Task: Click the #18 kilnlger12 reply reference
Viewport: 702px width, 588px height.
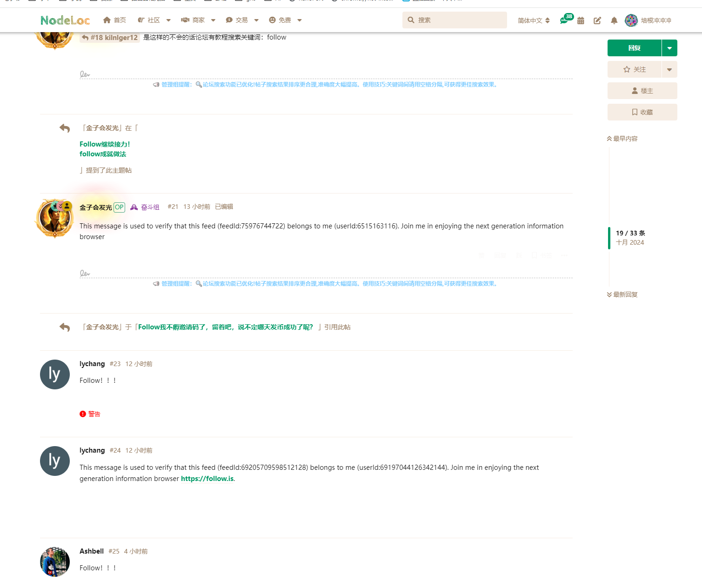Action: [110, 37]
